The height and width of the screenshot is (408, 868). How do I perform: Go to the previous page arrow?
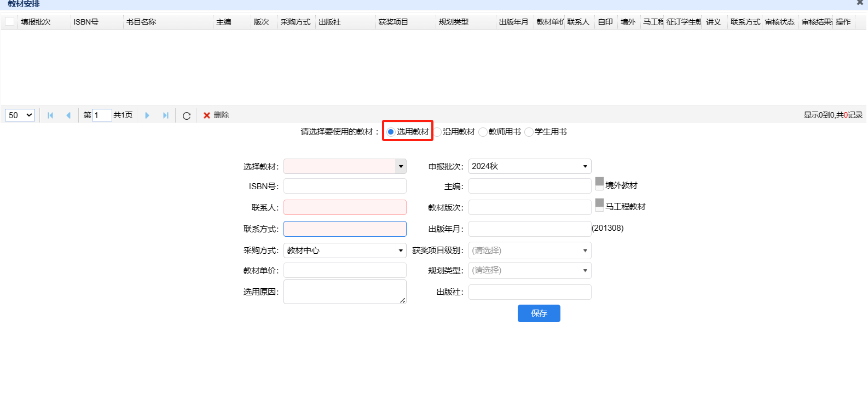click(x=68, y=115)
